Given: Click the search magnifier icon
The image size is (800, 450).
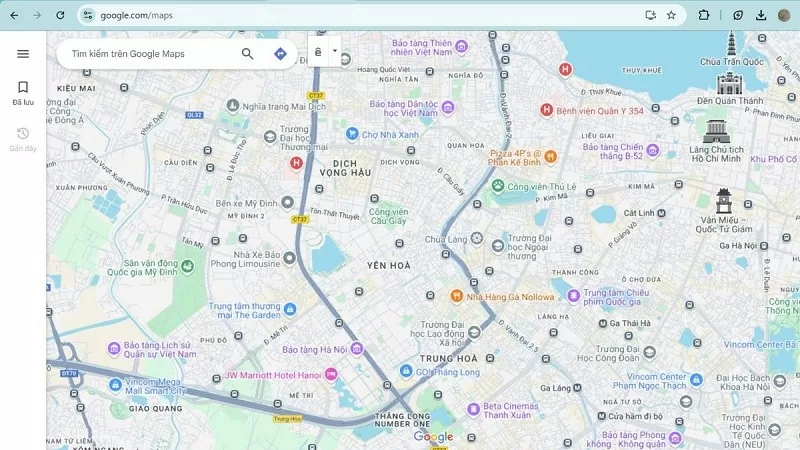Looking at the screenshot, I should (247, 54).
